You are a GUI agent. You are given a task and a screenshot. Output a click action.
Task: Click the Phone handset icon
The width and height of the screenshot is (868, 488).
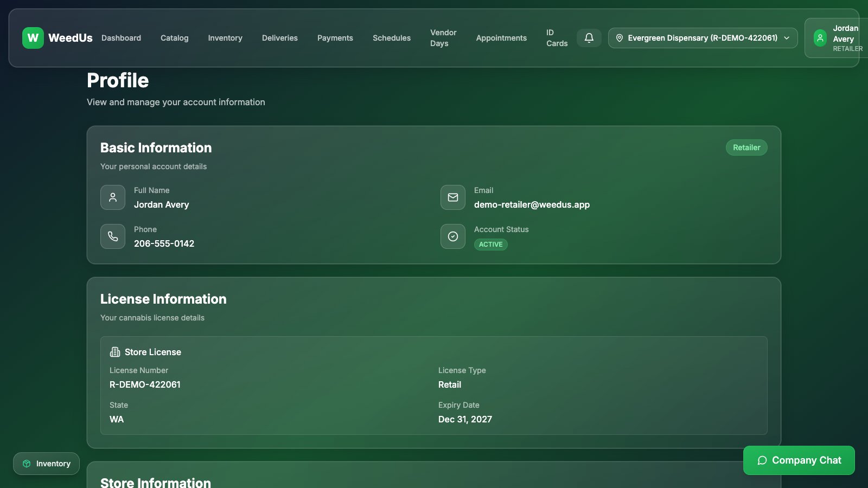point(113,236)
